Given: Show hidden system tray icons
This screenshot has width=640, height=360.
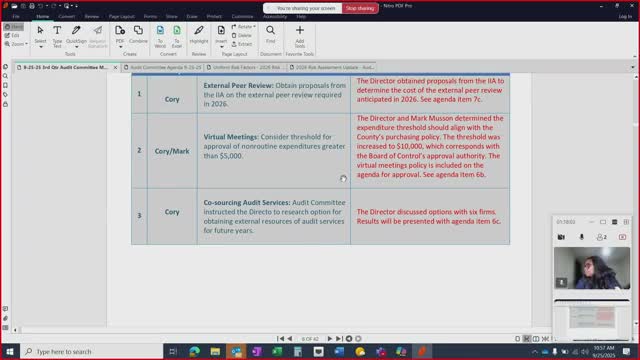Looking at the screenshot, I should click(535, 351).
